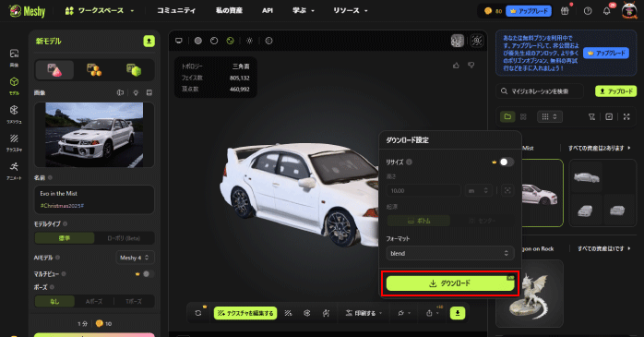This screenshot has width=644, height=337.
Task: Click the remesh icon in bottom toolbar
Action: (x=307, y=313)
